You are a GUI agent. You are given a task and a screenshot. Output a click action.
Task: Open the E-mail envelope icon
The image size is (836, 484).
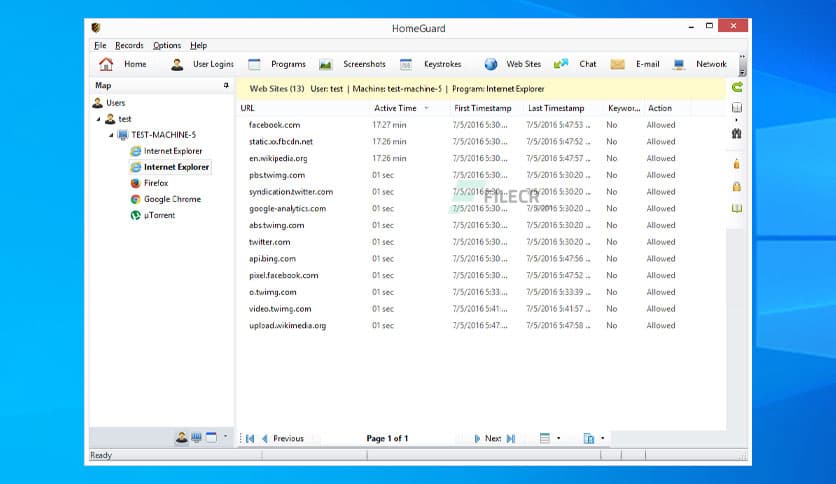pyautogui.click(x=617, y=64)
